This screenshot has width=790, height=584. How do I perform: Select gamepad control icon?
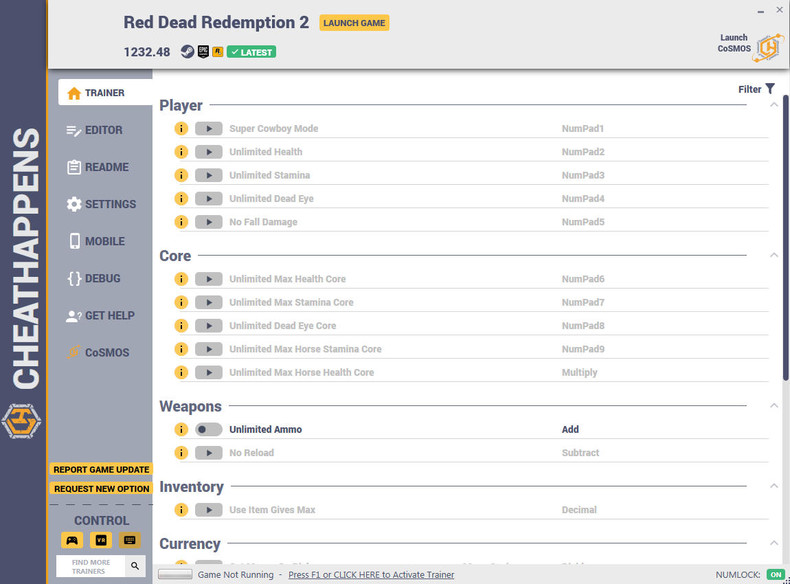point(72,540)
